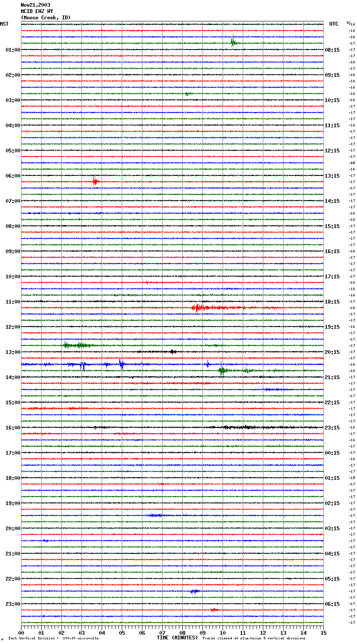The width and height of the screenshot is (357, 644).
Task: Select the 02:00 MST time label
Action: [x=13, y=75]
